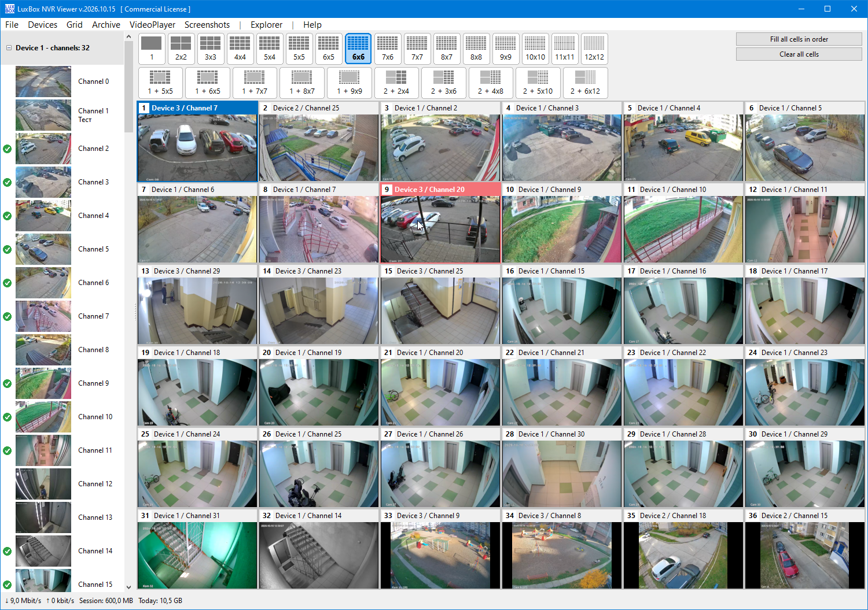Toggle the check mark beside Channel 10

[x=8, y=417]
